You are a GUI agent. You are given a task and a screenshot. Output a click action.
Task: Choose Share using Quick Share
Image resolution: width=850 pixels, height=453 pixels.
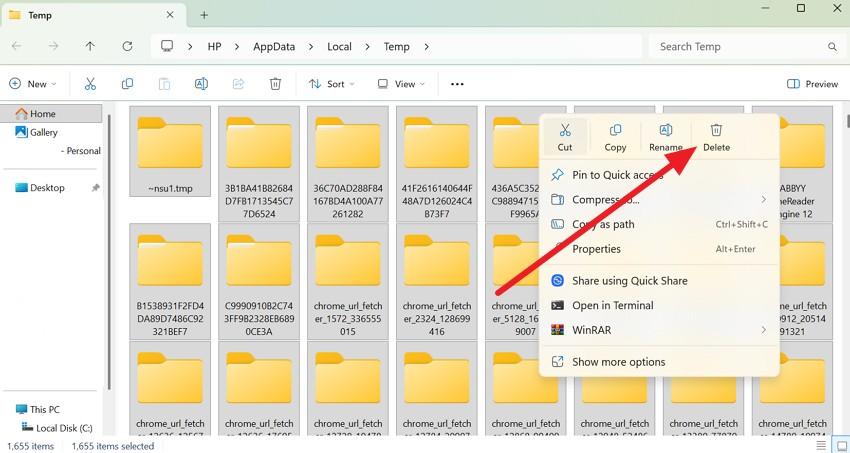(659, 281)
